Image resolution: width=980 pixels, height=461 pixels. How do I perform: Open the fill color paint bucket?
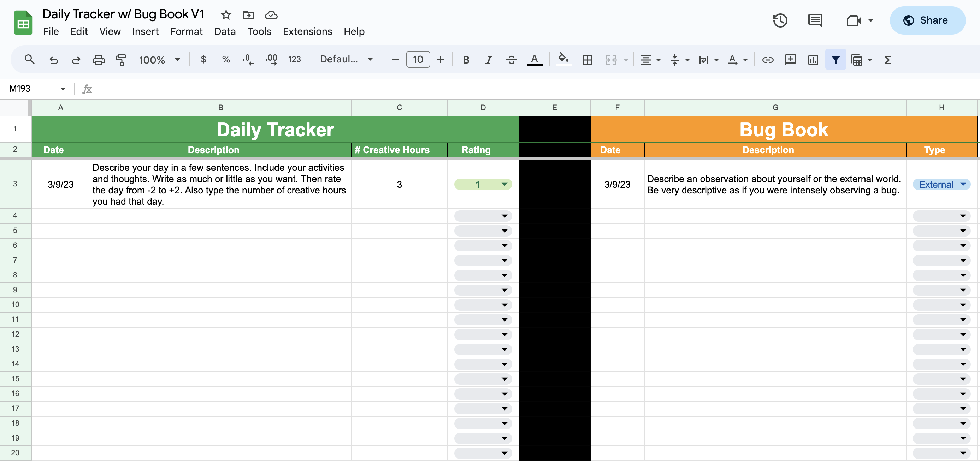563,60
